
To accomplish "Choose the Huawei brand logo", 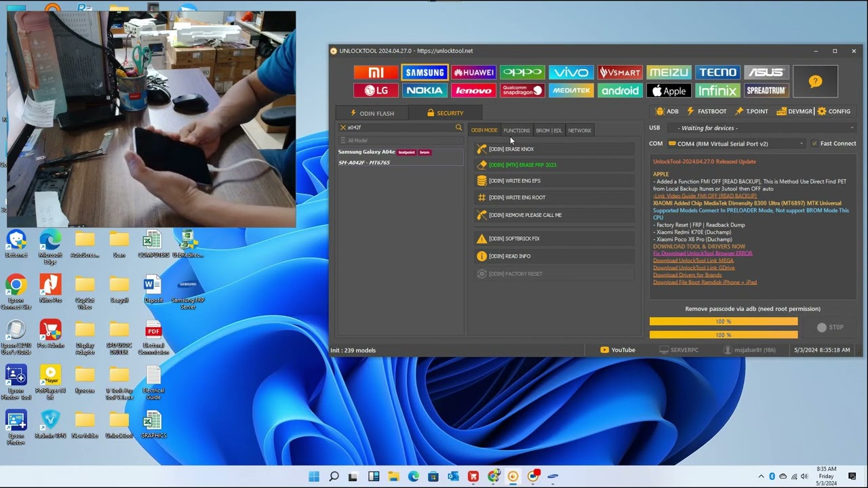I will tap(473, 73).
